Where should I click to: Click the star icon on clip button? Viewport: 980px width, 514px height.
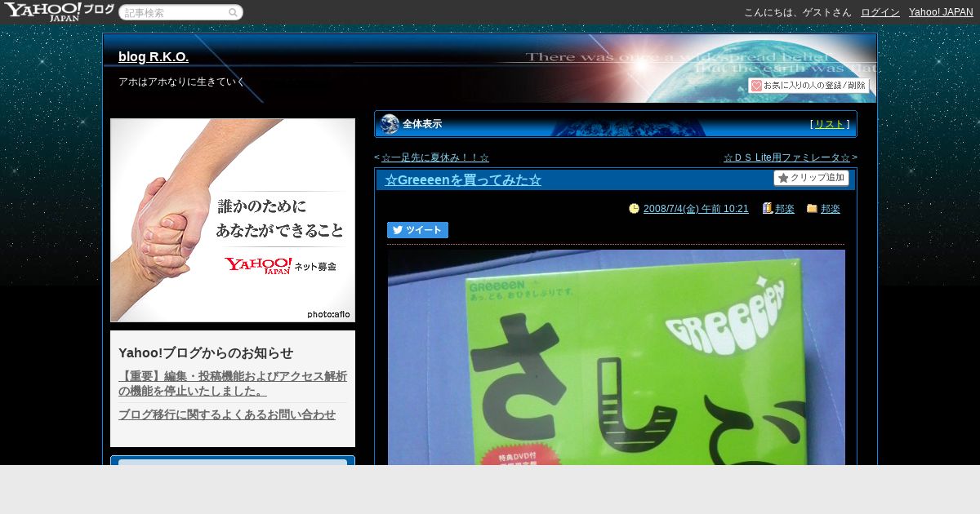click(783, 178)
